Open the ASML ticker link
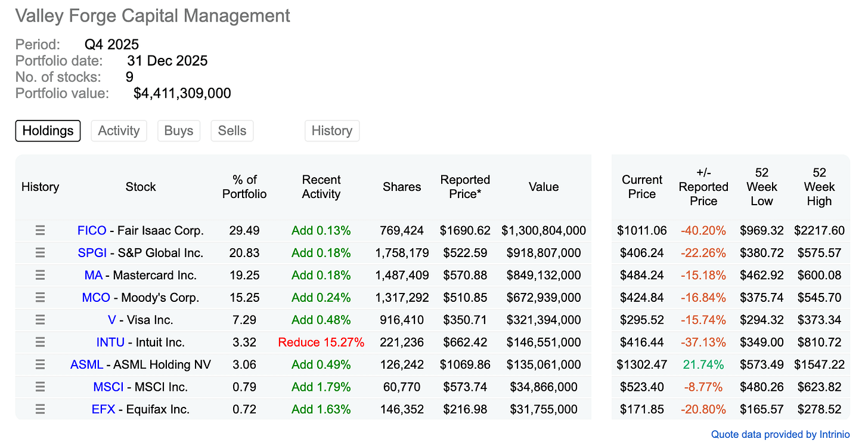 click(86, 364)
